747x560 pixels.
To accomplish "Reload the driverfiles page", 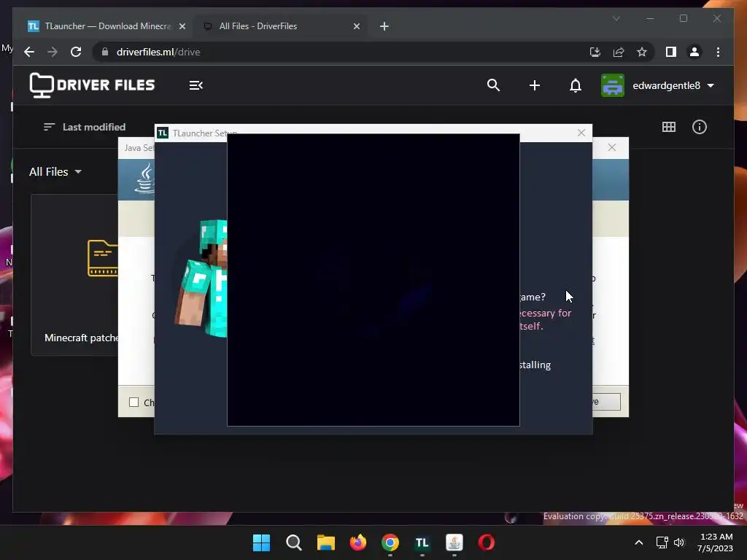I will pyautogui.click(x=76, y=52).
